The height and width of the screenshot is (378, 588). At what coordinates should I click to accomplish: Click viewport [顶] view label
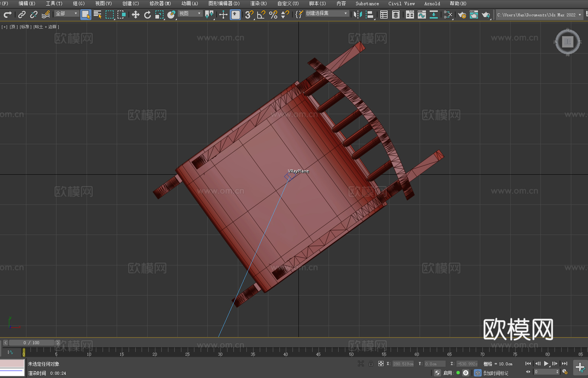click(13, 27)
